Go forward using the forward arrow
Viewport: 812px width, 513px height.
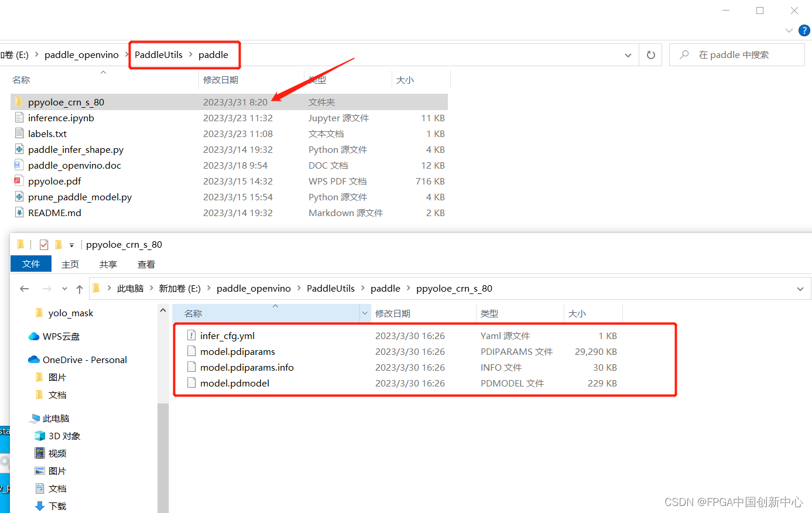coord(47,288)
